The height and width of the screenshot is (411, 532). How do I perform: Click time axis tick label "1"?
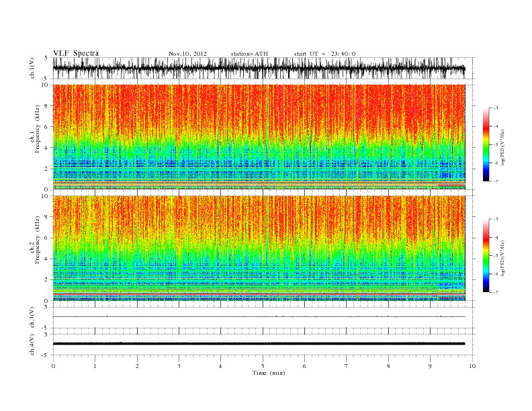pyautogui.click(x=95, y=366)
